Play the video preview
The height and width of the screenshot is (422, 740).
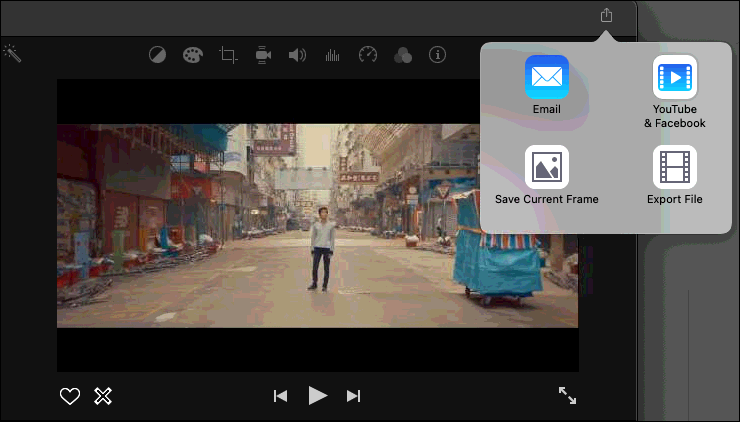[x=317, y=395]
